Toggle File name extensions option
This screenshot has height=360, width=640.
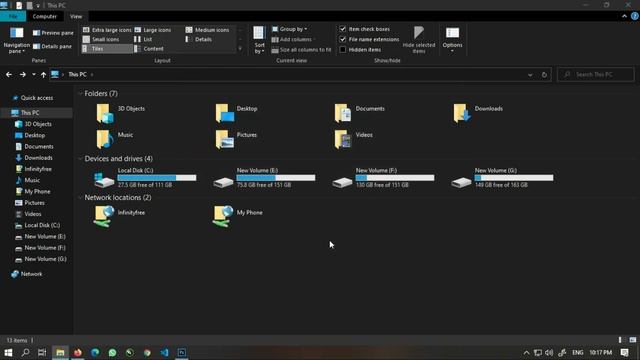pyautogui.click(x=343, y=39)
